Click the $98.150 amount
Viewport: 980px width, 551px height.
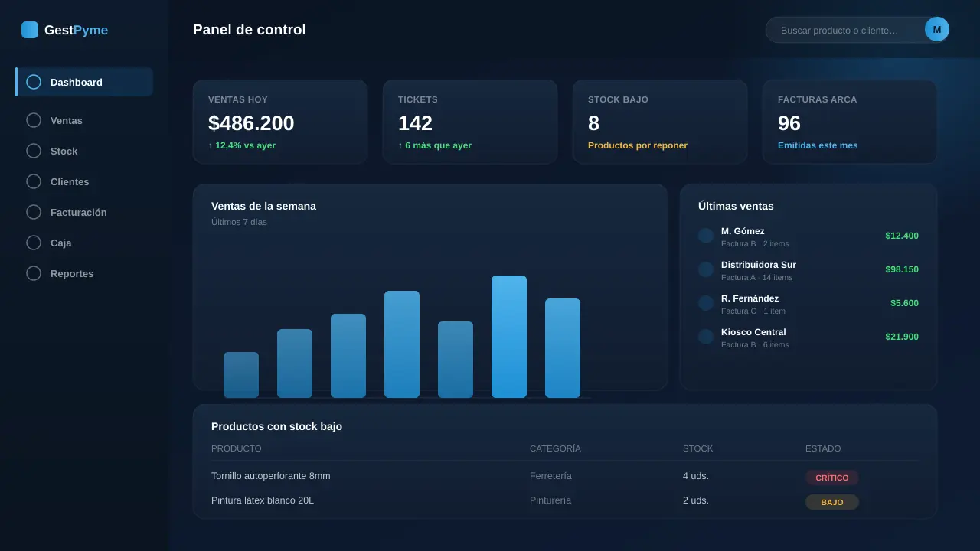902,269
